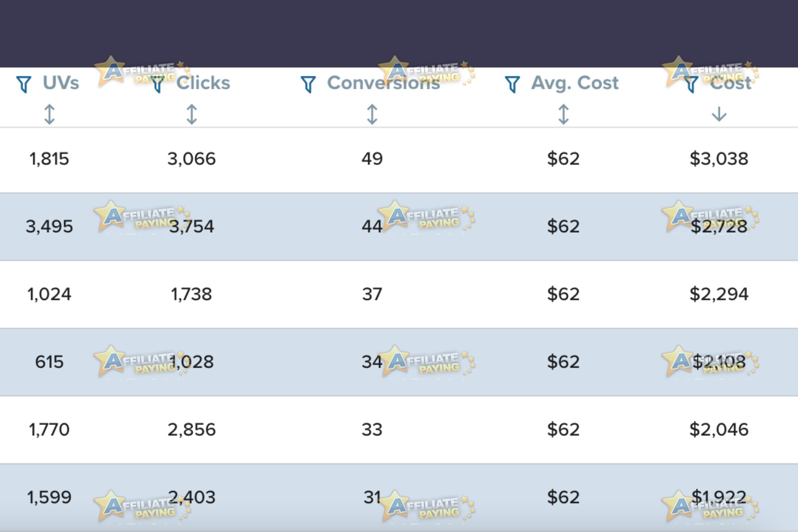Sort by Avg. Cost arrows
Screen dimensions: 798x532
(563, 114)
